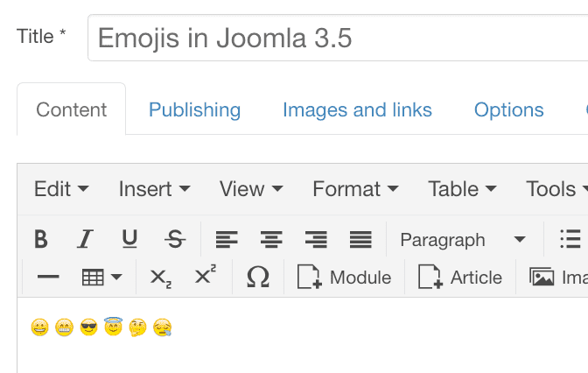Open the Insert menu
This screenshot has width=588, height=373.
tap(155, 189)
